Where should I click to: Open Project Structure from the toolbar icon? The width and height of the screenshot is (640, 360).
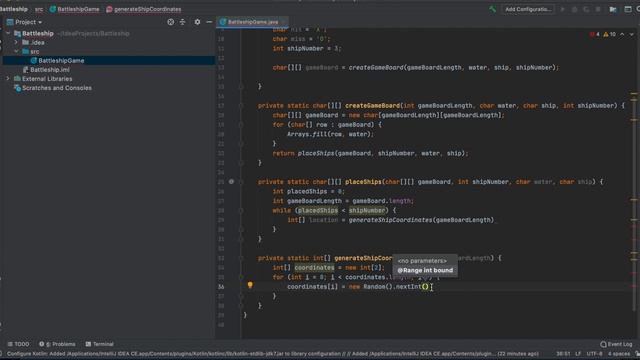(613, 9)
